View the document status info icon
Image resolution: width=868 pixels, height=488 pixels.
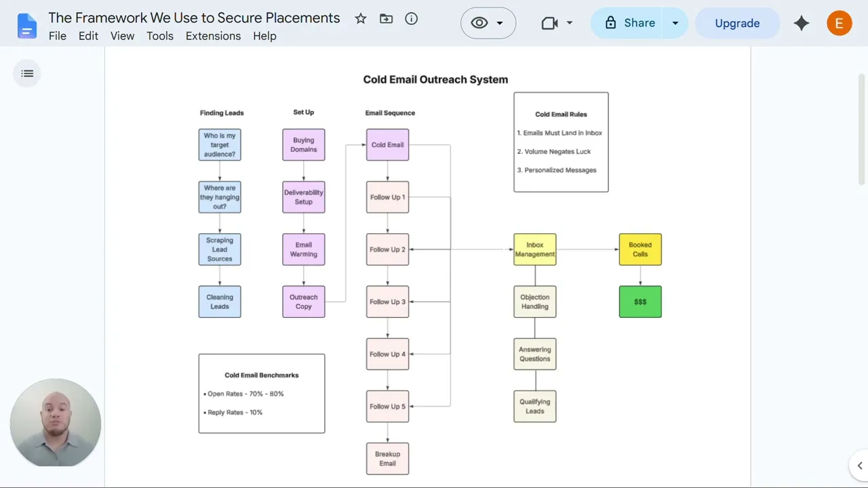point(411,19)
